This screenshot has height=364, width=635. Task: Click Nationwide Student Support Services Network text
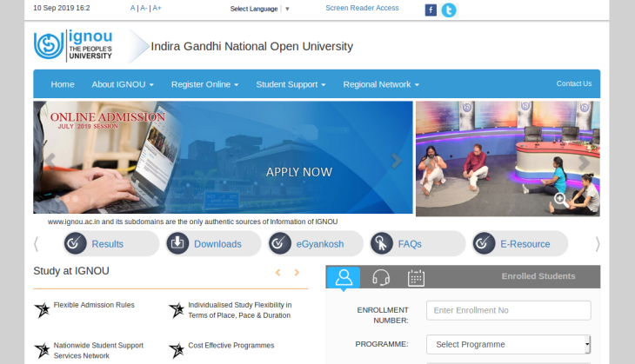pos(98,351)
